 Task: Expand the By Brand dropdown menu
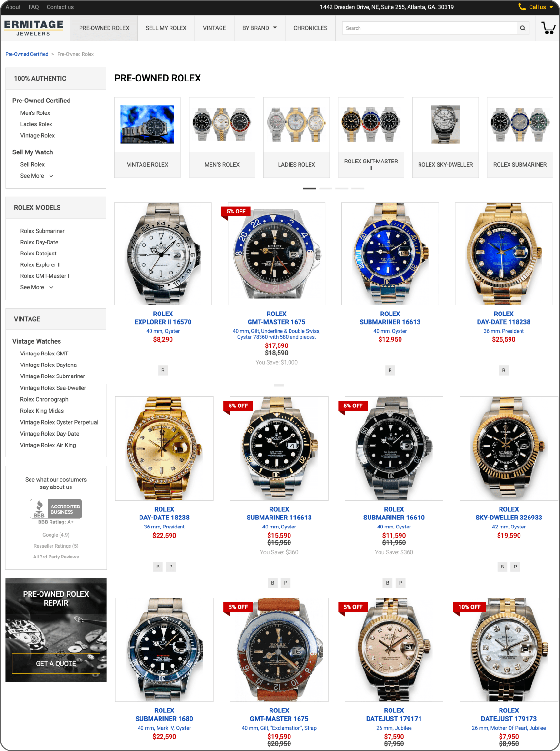tap(260, 28)
